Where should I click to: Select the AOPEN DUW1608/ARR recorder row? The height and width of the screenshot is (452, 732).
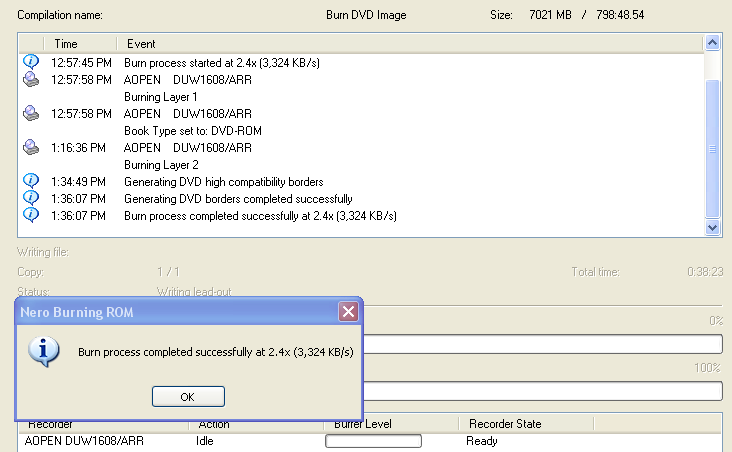click(370, 441)
